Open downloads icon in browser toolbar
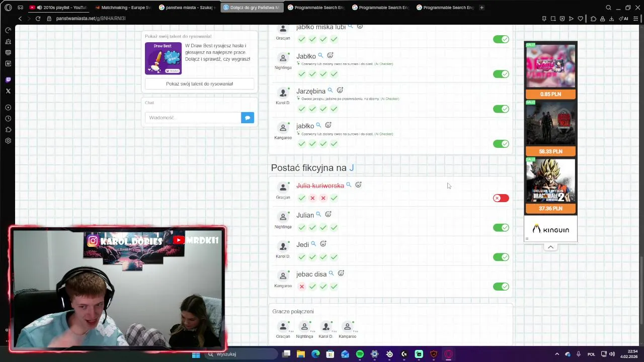Image resolution: width=644 pixels, height=362 pixels. 611,19
